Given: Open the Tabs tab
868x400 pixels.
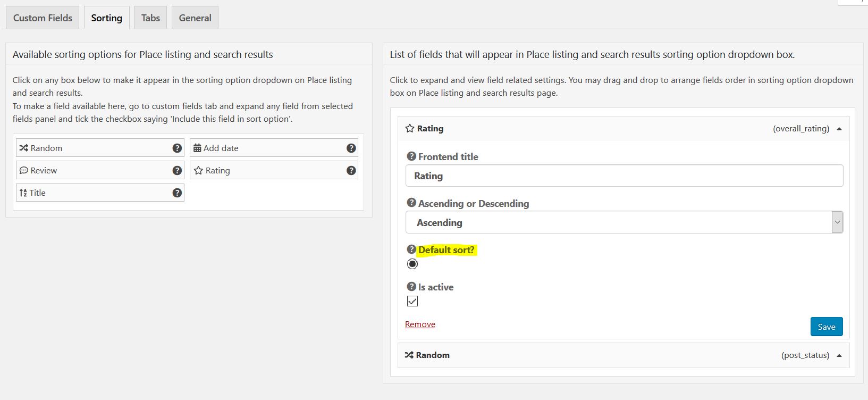Looking at the screenshot, I should 150,18.
